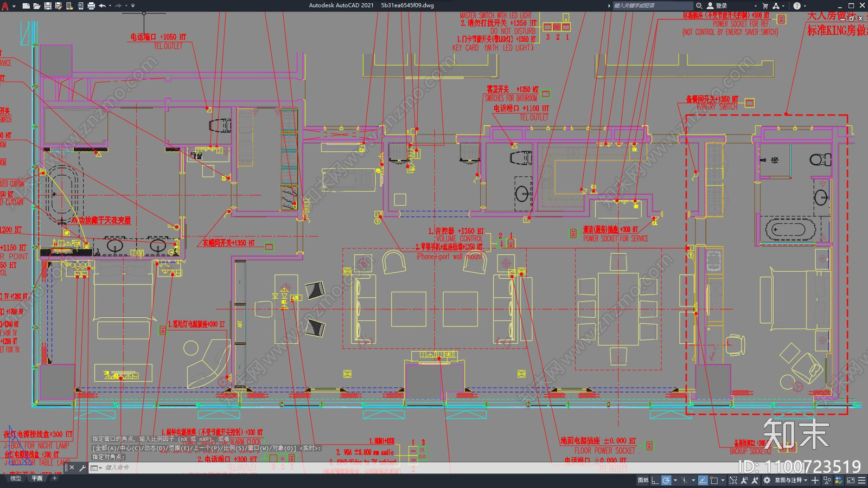The height and width of the screenshot is (488, 868).
Task: Click the 登录 sign-in button
Action: 721,5
